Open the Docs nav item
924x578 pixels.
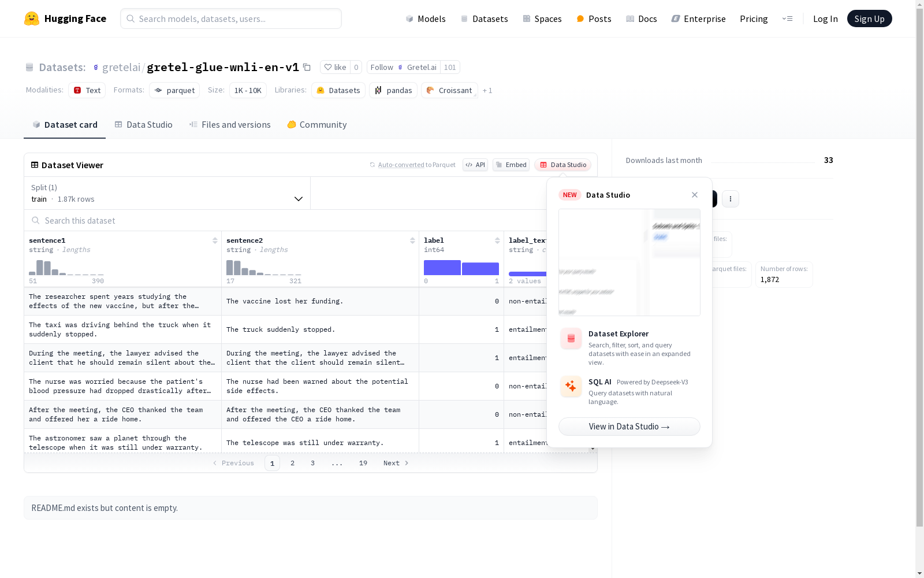coord(642,18)
